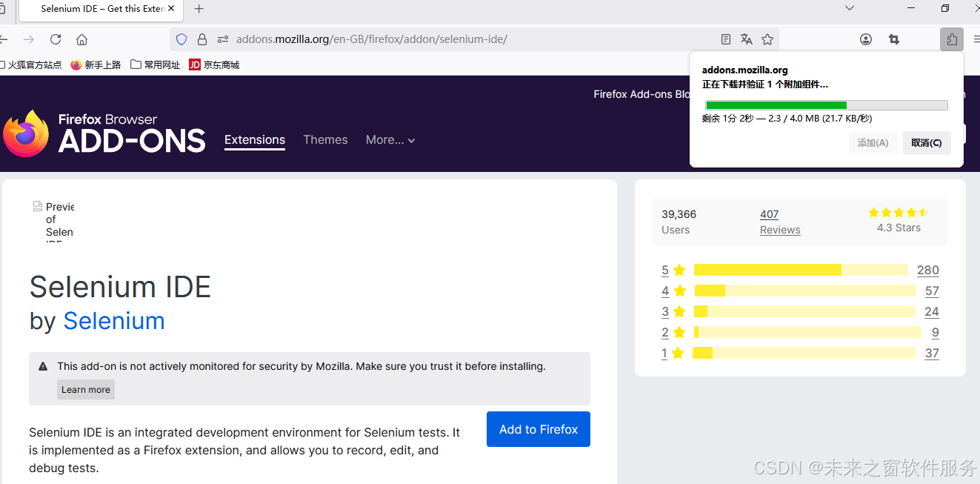
Task: Click the one-star rating bar
Action: click(804, 353)
